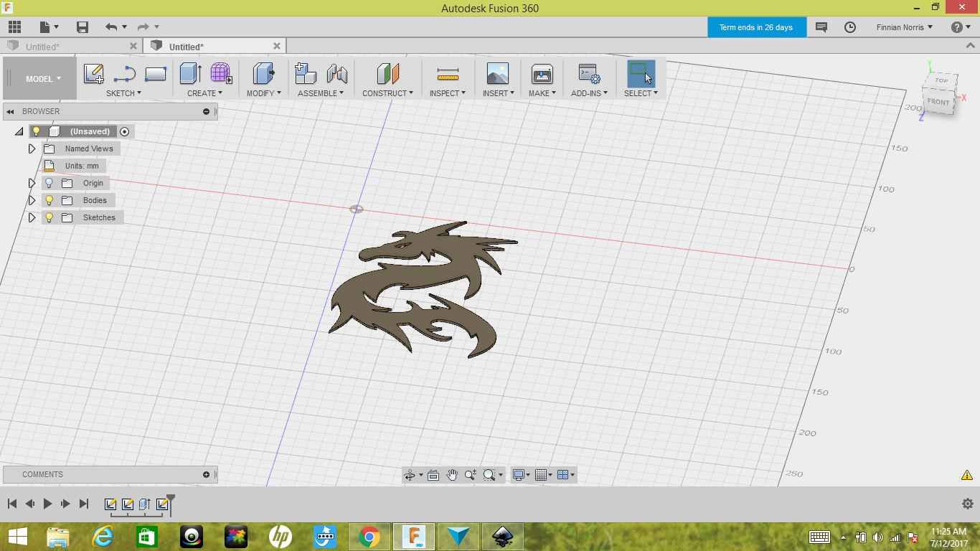Viewport: 980px width, 551px height.
Task: Select the Offset Plane construct tool
Action: pos(388,74)
